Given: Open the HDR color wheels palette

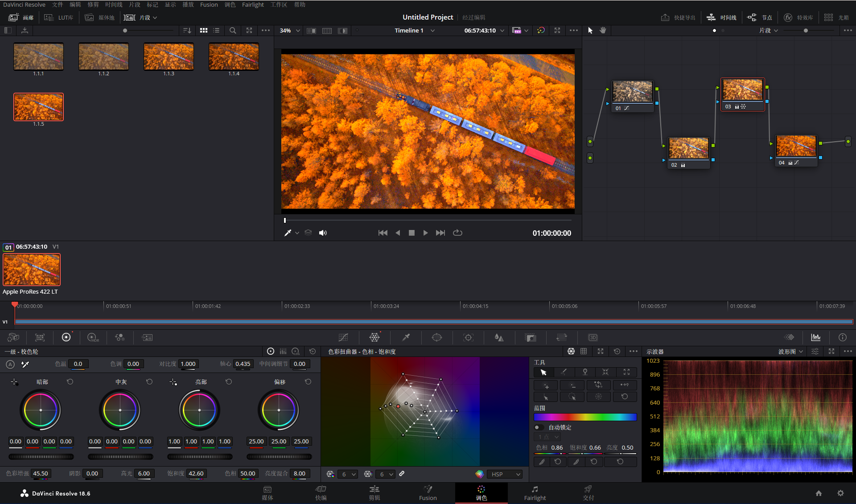Looking at the screenshot, I should (x=93, y=337).
